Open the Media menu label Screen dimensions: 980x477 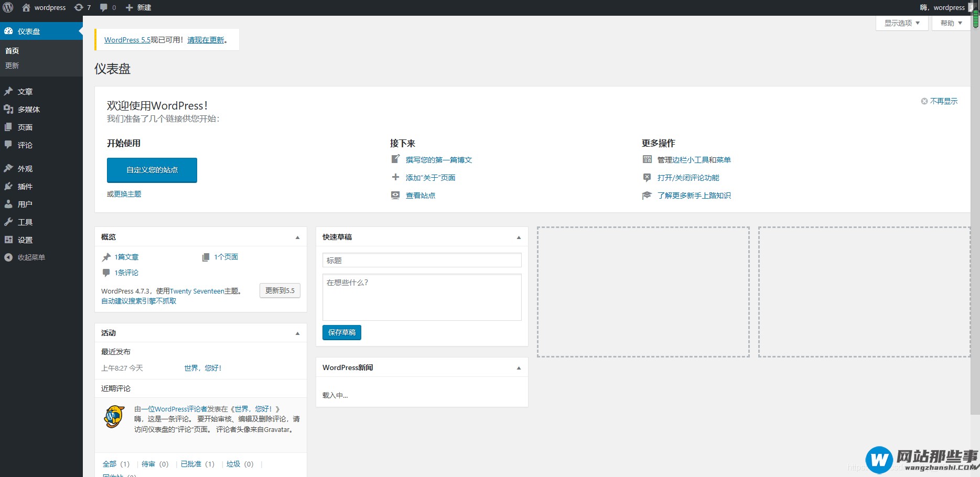tap(29, 109)
